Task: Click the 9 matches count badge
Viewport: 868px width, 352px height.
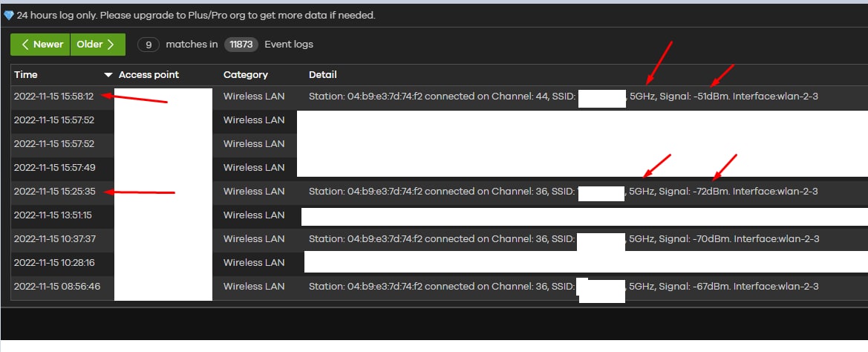Action: click(x=149, y=45)
